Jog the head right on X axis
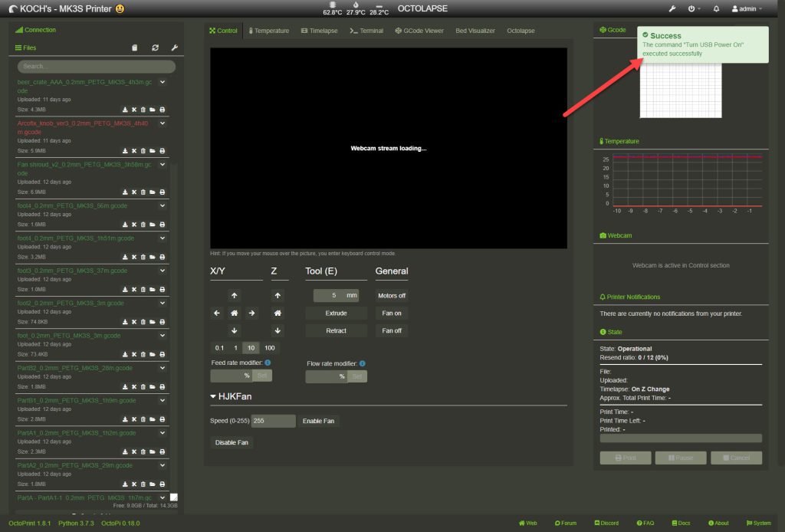 (251, 314)
